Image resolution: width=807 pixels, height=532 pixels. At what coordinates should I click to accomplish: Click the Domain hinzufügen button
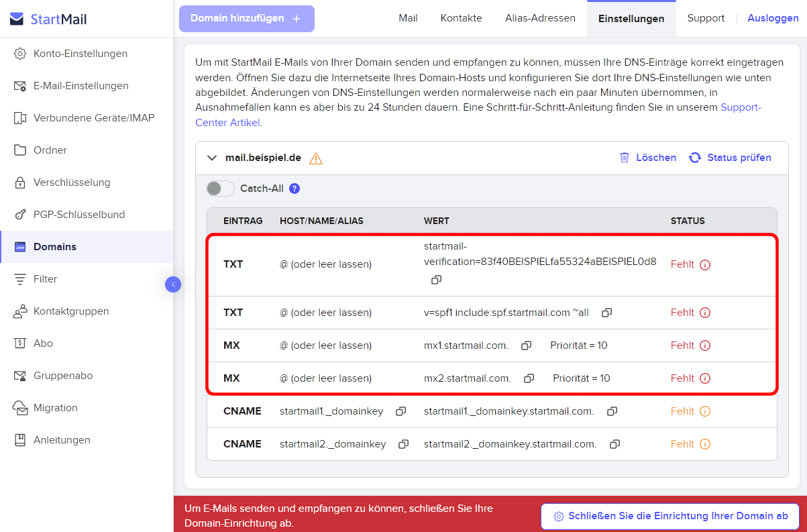(247, 19)
